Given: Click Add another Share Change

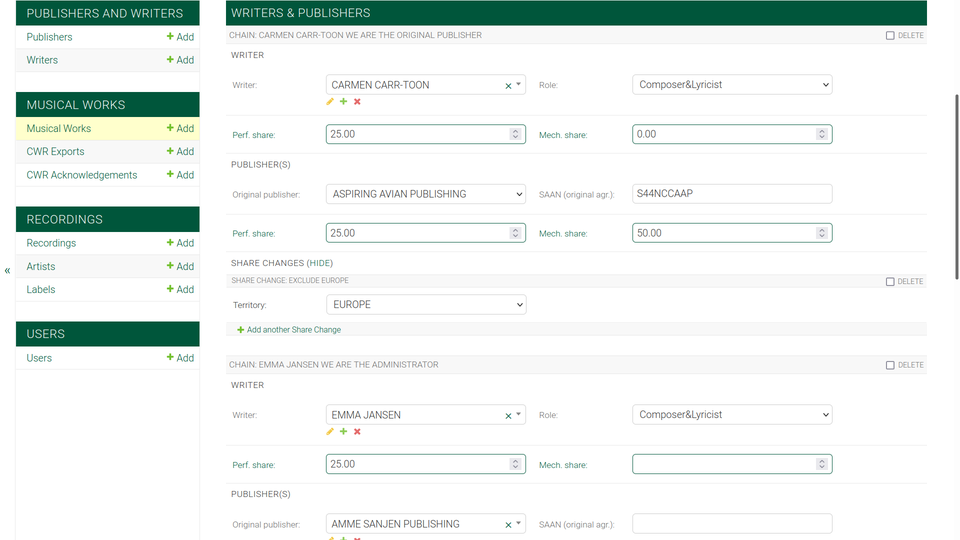Looking at the screenshot, I should coord(293,330).
